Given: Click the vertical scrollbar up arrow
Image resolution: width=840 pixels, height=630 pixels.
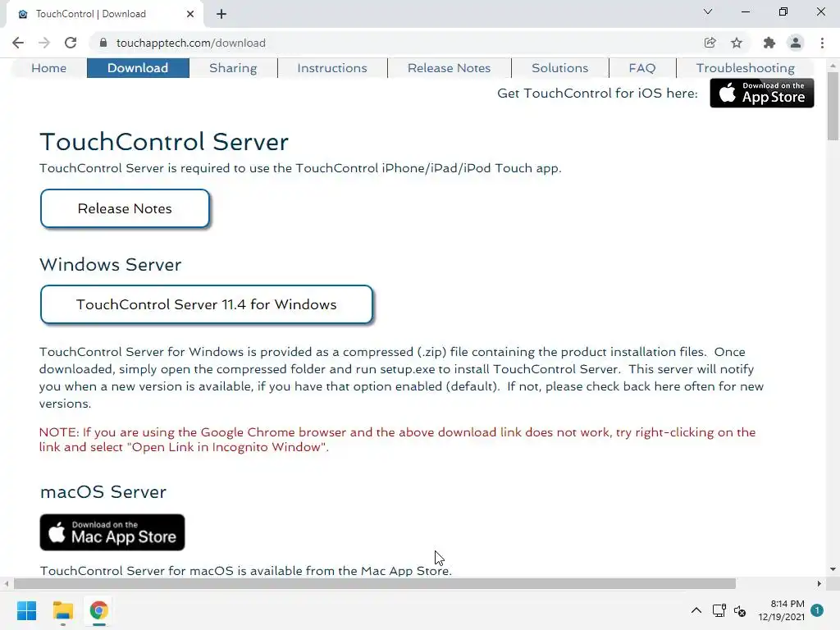Looking at the screenshot, I should coord(833,66).
